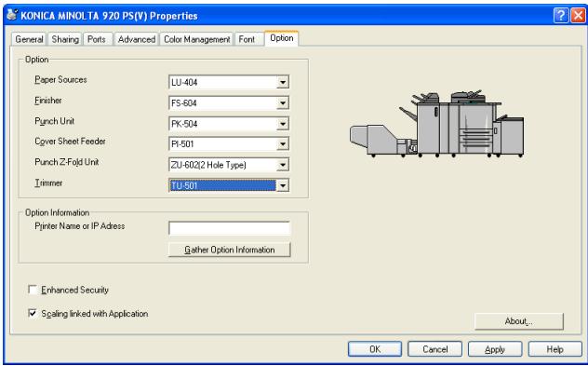
Task: Expand the Punch Z-Fold Unit dropdown arrow
Action: coord(283,165)
